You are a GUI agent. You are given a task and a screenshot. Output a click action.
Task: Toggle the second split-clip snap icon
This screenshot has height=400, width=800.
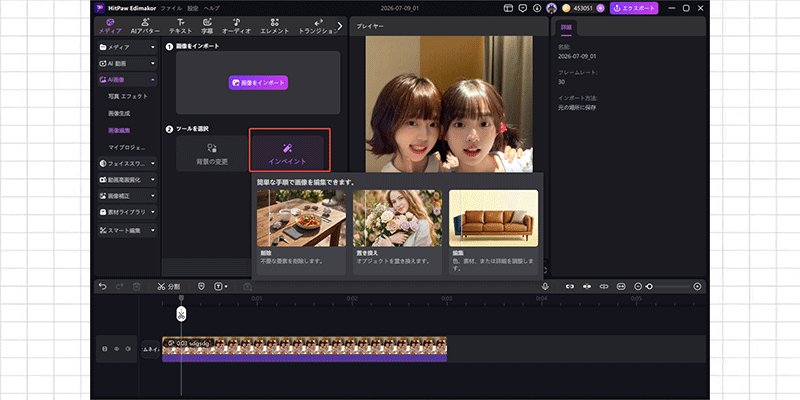coord(587,287)
